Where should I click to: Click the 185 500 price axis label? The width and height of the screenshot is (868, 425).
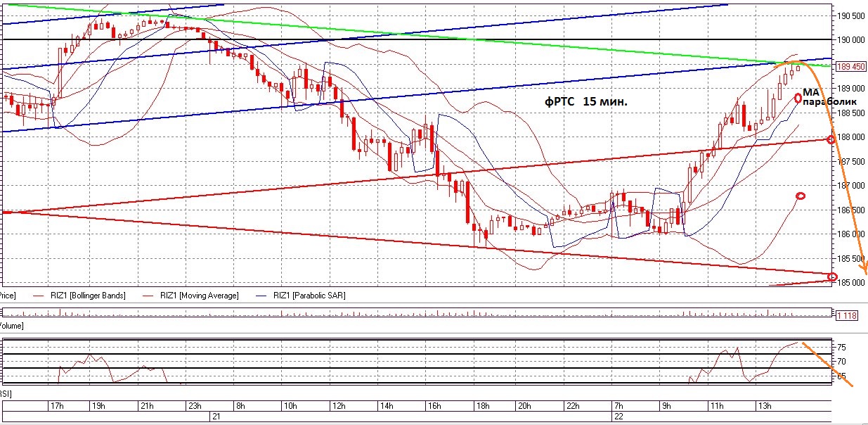[x=851, y=259]
